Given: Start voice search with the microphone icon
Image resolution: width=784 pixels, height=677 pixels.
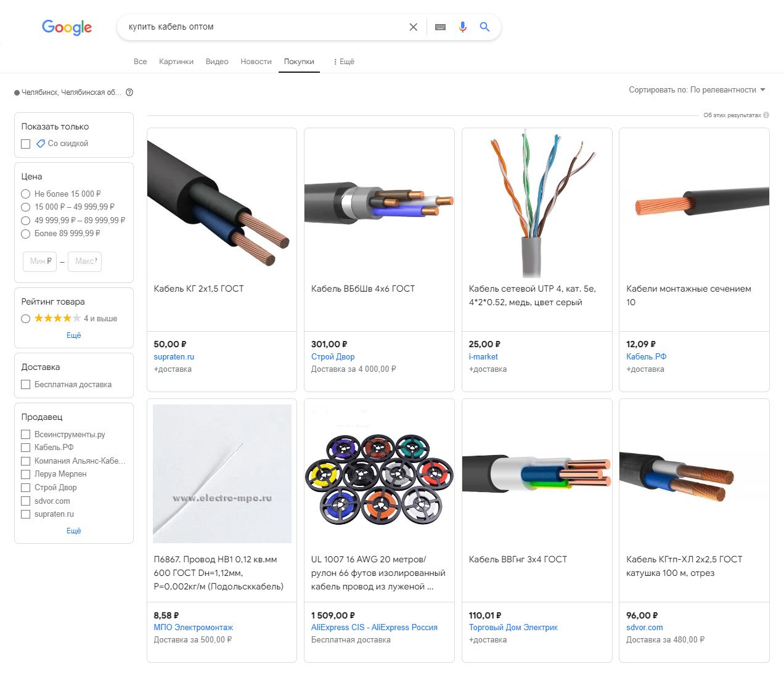Looking at the screenshot, I should (x=463, y=27).
